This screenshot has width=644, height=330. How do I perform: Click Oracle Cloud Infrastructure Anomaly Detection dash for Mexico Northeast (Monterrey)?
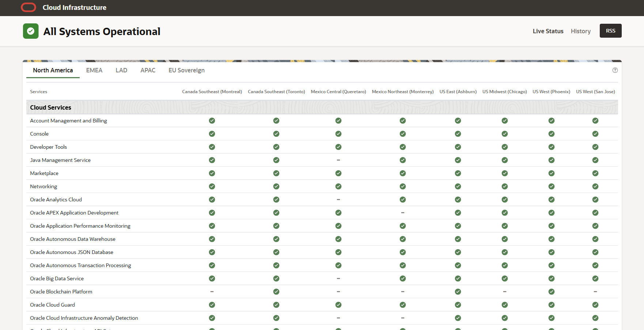tap(403, 318)
